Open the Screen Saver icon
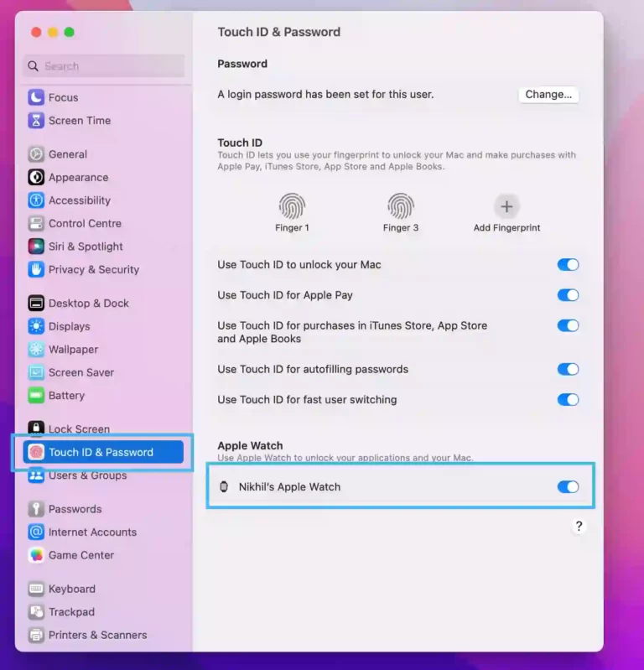This screenshot has width=644, height=670. point(36,372)
